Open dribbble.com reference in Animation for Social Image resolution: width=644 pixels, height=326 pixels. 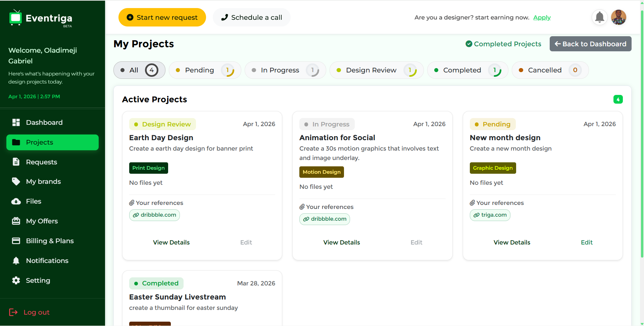pyautogui.click(x=325, y=219)
